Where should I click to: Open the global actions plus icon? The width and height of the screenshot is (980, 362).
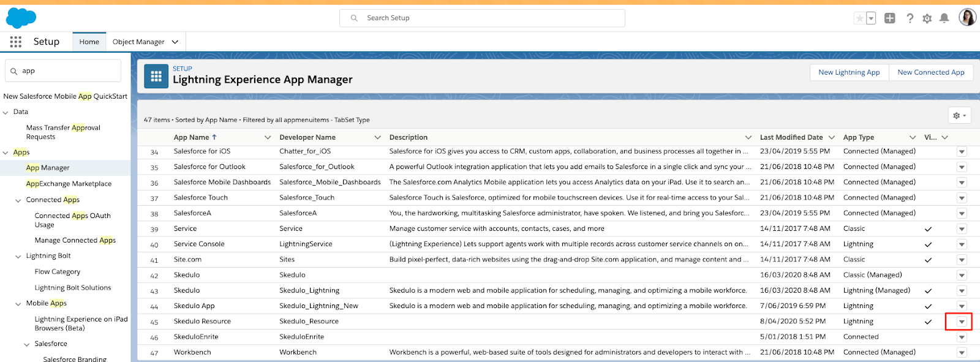[x=890, y=18]
